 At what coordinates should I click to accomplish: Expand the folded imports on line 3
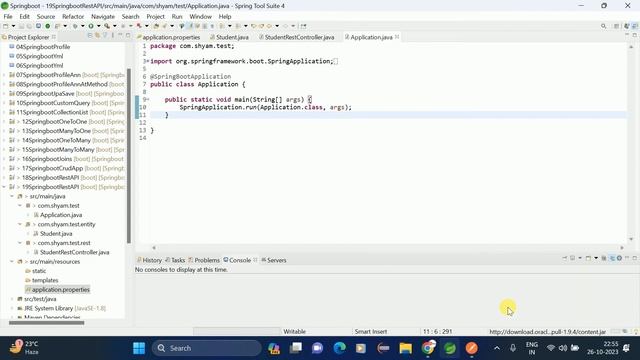[147, 61]
